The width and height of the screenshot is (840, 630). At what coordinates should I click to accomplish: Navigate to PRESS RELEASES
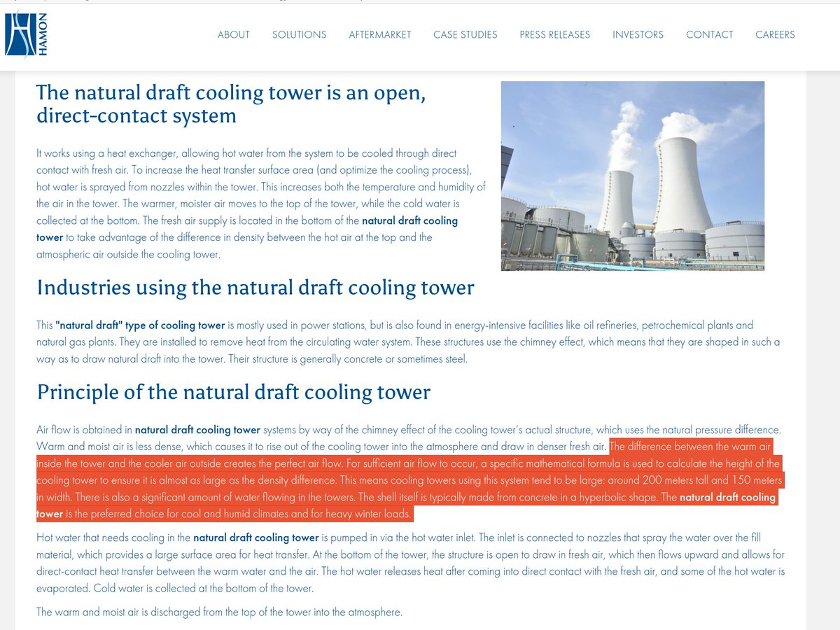click(x=555, y=34)
